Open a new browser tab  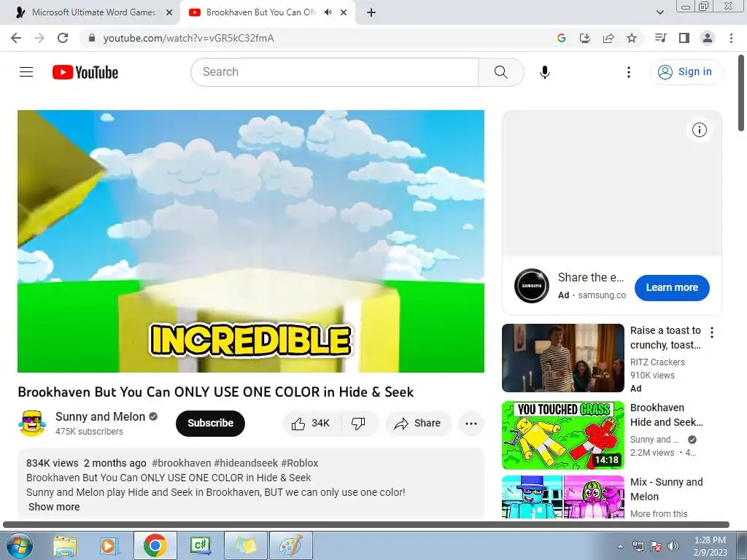pyautogui.click(x=371, y=13)
